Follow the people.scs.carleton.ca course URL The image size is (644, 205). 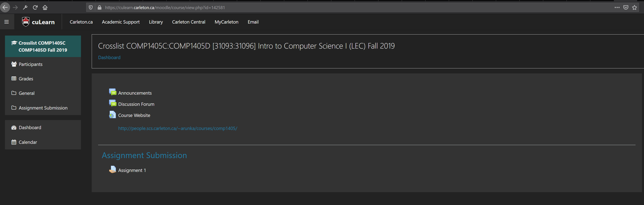[x=178, y=129]
